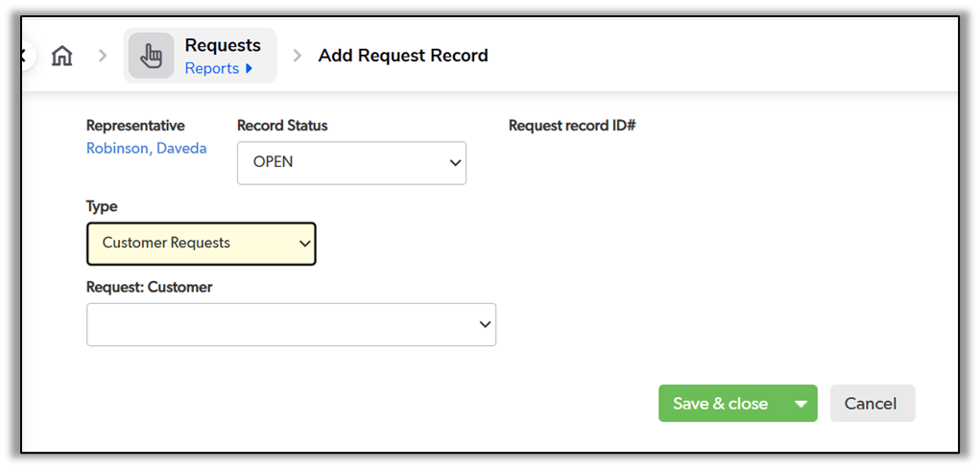
Task: Click the breadcrumb chevron after the Home icon
Action: click(x=103, y=56)
